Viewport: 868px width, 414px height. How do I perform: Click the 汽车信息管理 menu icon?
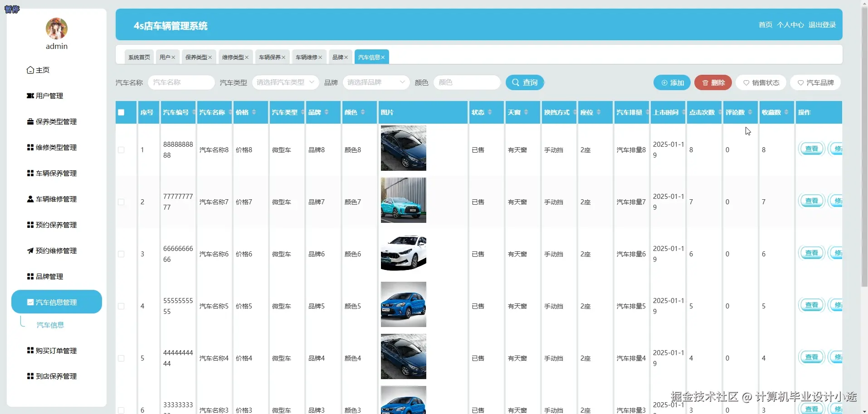[30, 303]
